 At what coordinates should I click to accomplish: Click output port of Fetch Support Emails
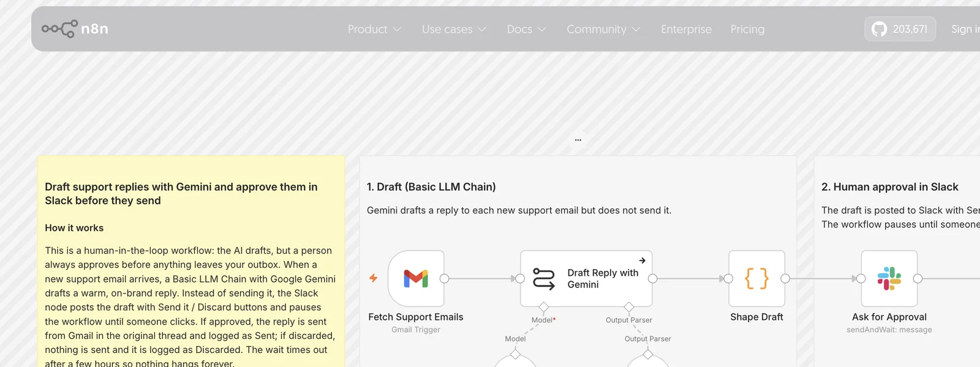tap(444, 279)
